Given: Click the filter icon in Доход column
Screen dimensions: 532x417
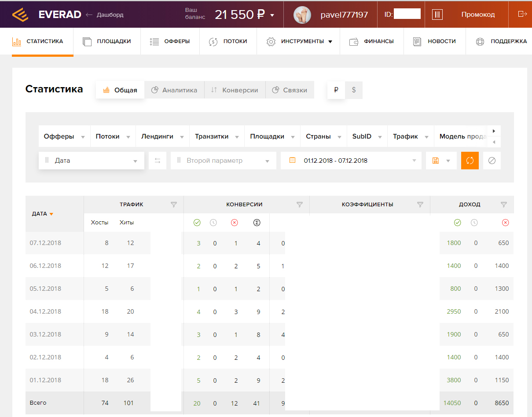Looking at the screenshot, I should click(504, 205).
